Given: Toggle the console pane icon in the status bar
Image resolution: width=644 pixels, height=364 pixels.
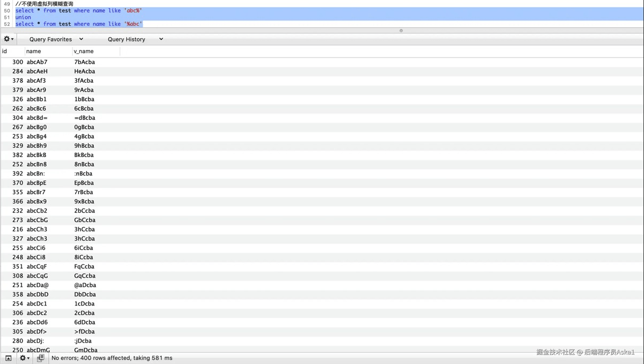Looking at the screenshot, I should point(8,358).
